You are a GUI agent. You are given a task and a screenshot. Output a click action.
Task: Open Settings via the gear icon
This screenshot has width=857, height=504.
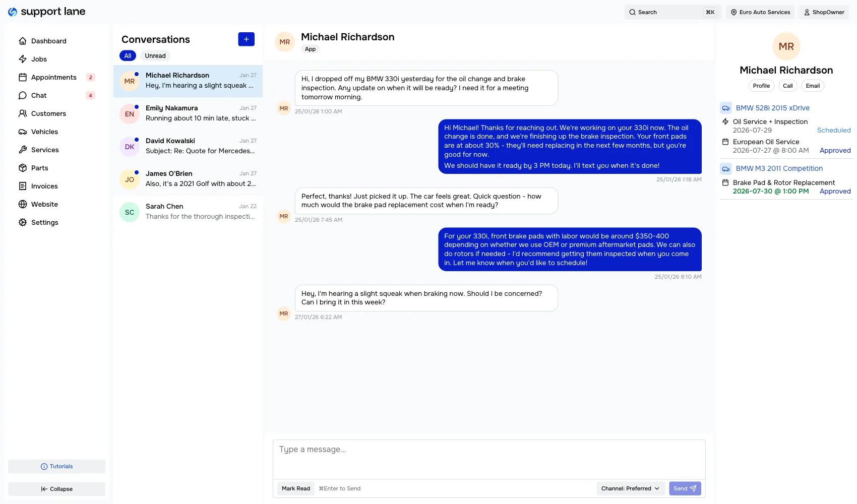point(23,222)
